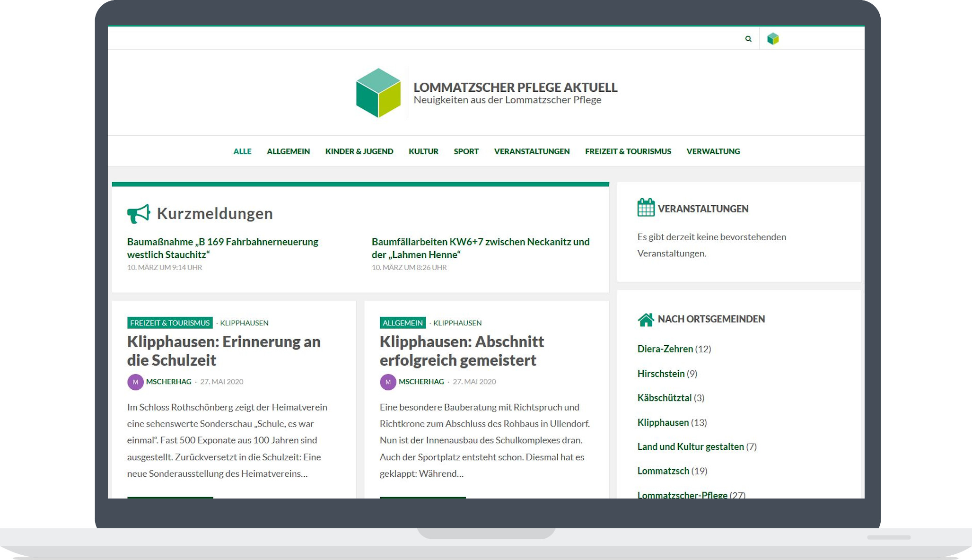The image size is (972, 560).
Task: Open Diera-Zehren municipality link
Action: [665, 349]
